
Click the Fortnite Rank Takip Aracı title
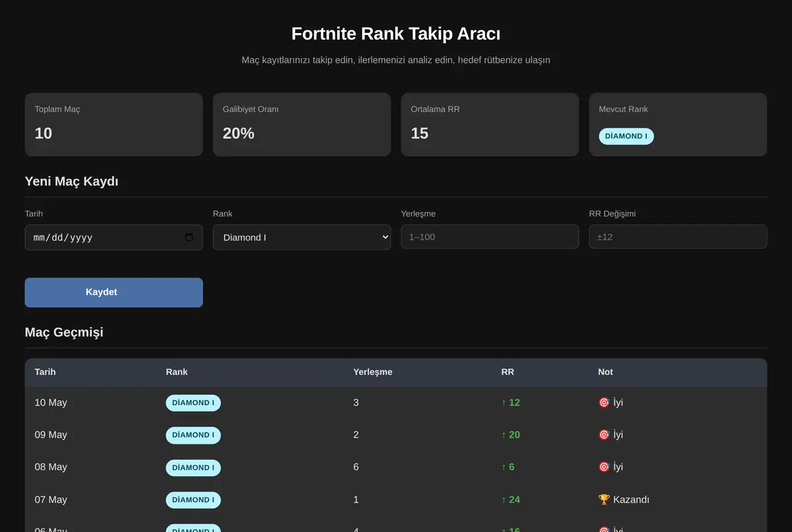point(396,34)
